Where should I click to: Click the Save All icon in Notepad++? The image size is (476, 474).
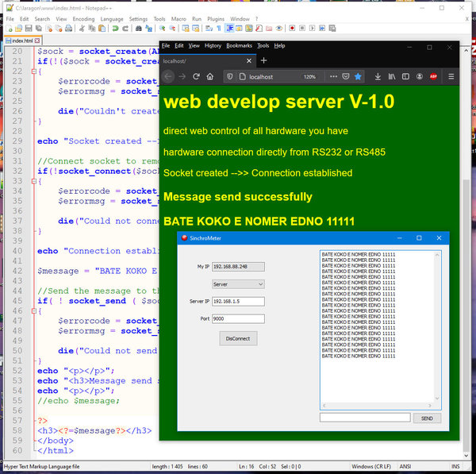pos(39,29)
